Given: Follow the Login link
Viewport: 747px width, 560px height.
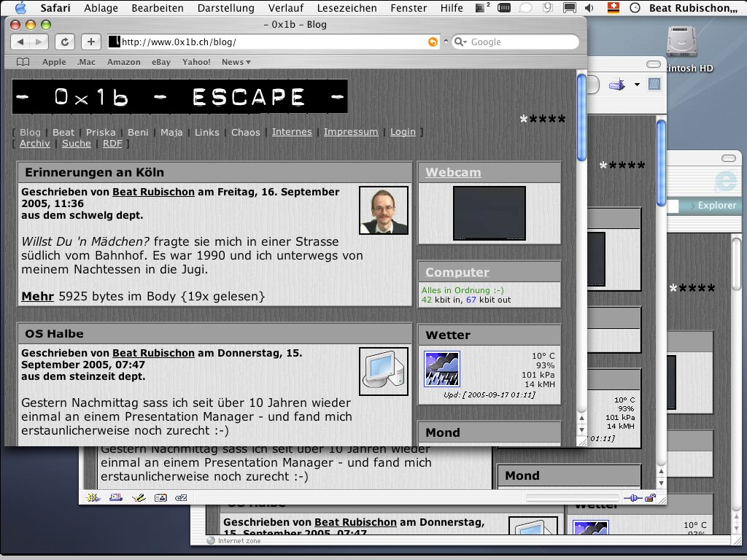Looking at the screenshot, I should click(x=403, y=132).
